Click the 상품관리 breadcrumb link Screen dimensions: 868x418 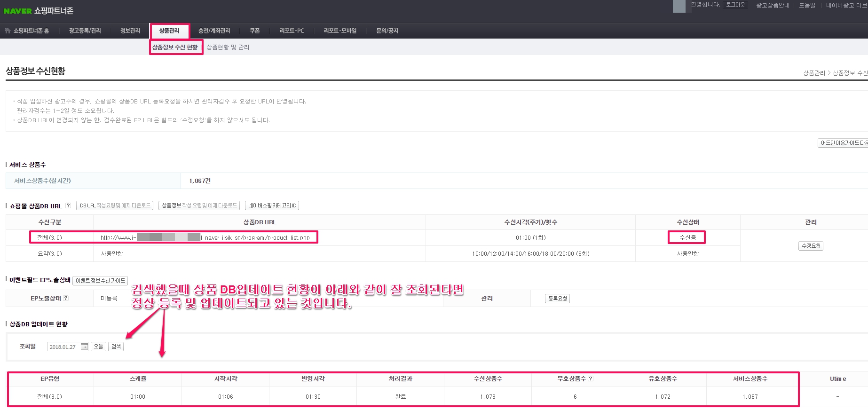pos(814,73)
